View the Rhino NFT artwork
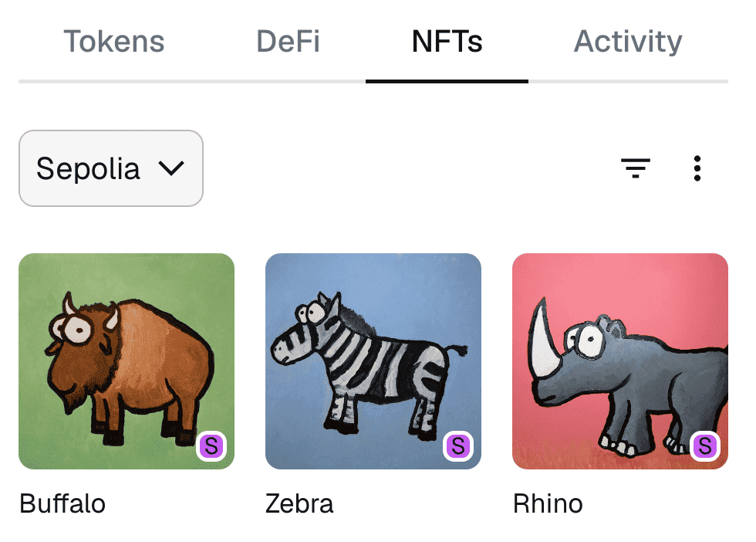 click(x=620, y=361)
